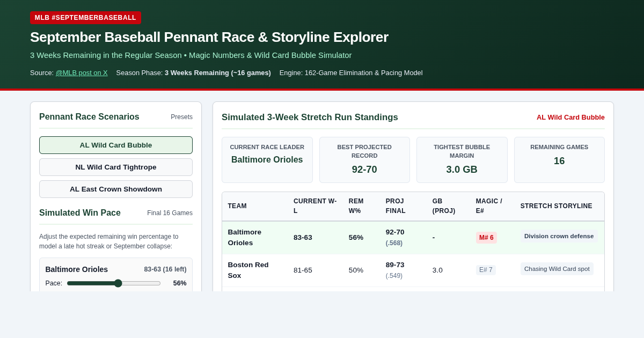The width and height of the screenshot is (644, 338).
Task: Click the REM W% column header
Action: [x=356, y=206]
